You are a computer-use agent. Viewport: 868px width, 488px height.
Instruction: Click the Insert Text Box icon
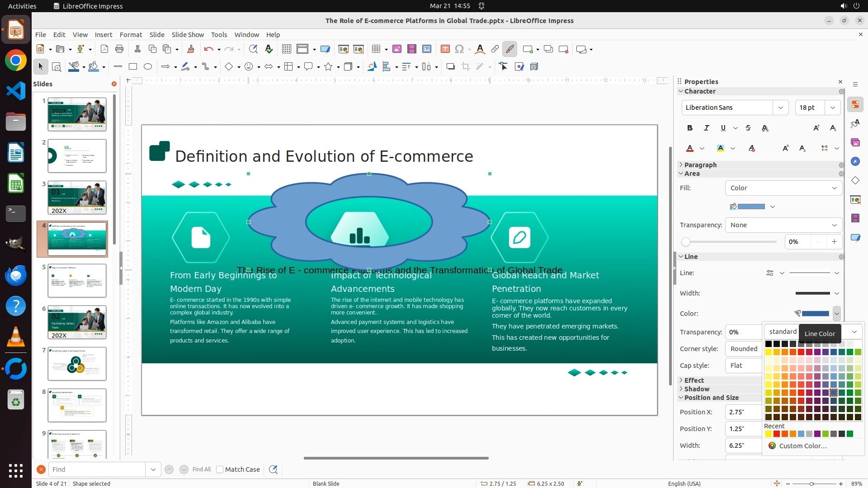[445, 49]
